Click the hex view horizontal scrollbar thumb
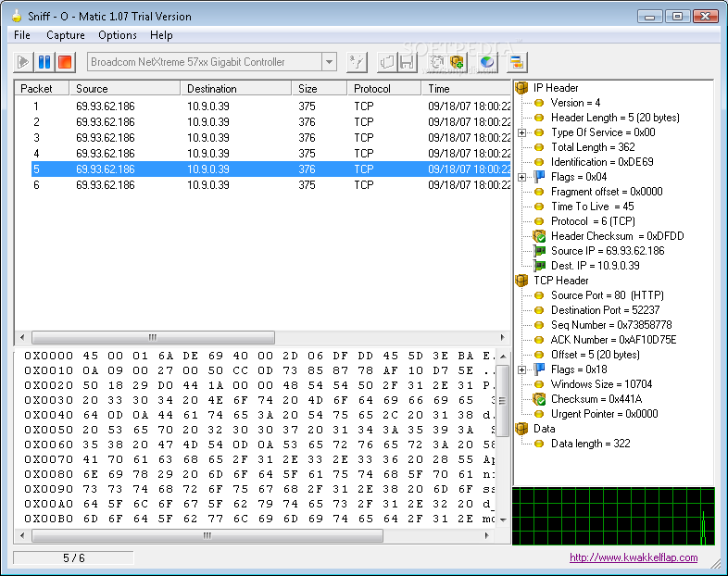 click(x=207, y=535)
